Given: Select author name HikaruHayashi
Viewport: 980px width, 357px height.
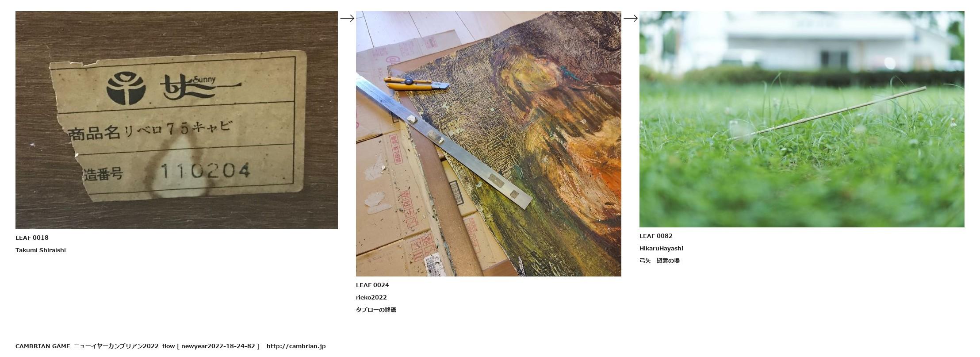Looking at the screenshot, I should [661, 248].
